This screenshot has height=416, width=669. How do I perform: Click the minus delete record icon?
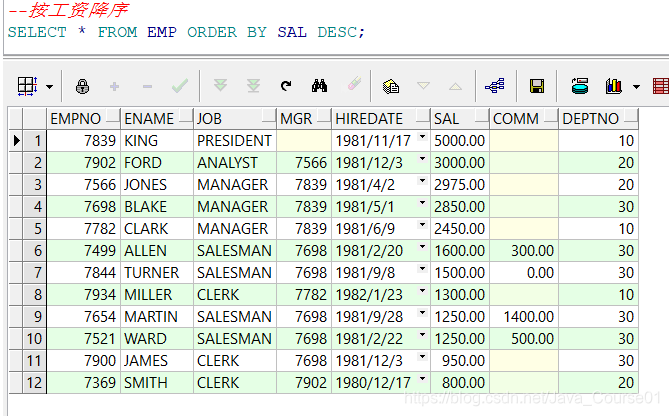[x=147, y=87]
